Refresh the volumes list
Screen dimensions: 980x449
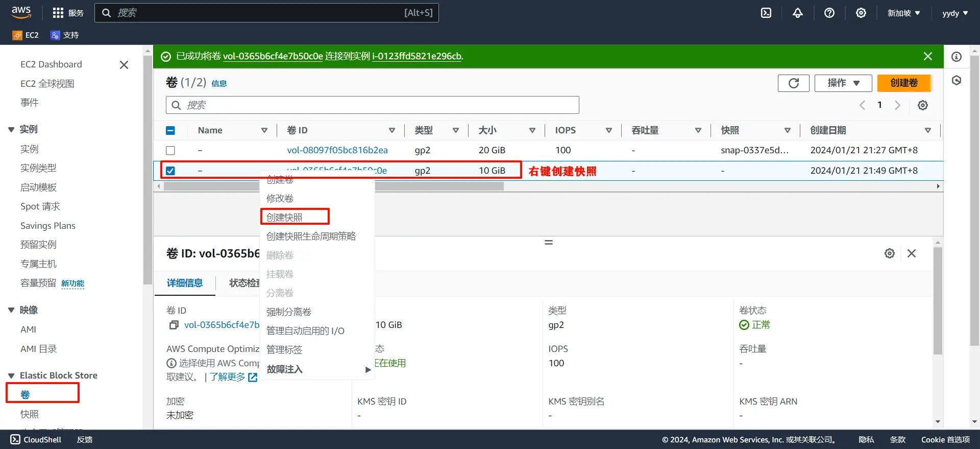(x=793, y=83)
